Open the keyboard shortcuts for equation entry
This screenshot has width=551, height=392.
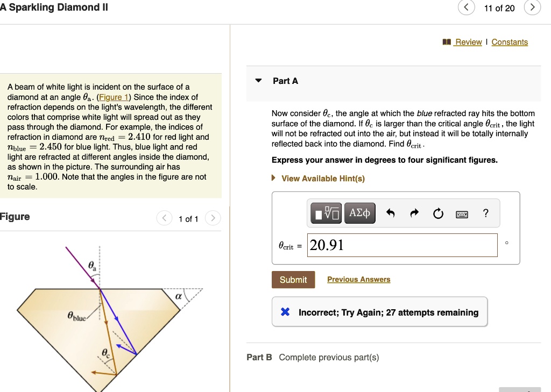click(462, 213)
